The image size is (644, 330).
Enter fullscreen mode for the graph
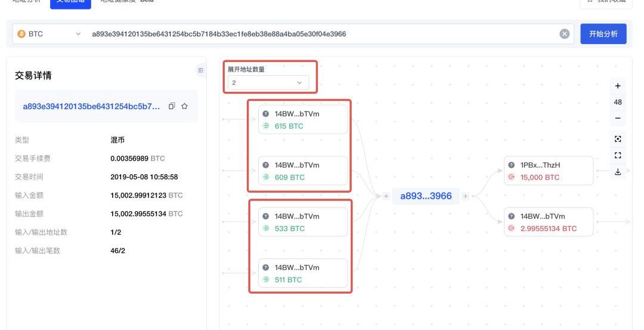point(617,155)
